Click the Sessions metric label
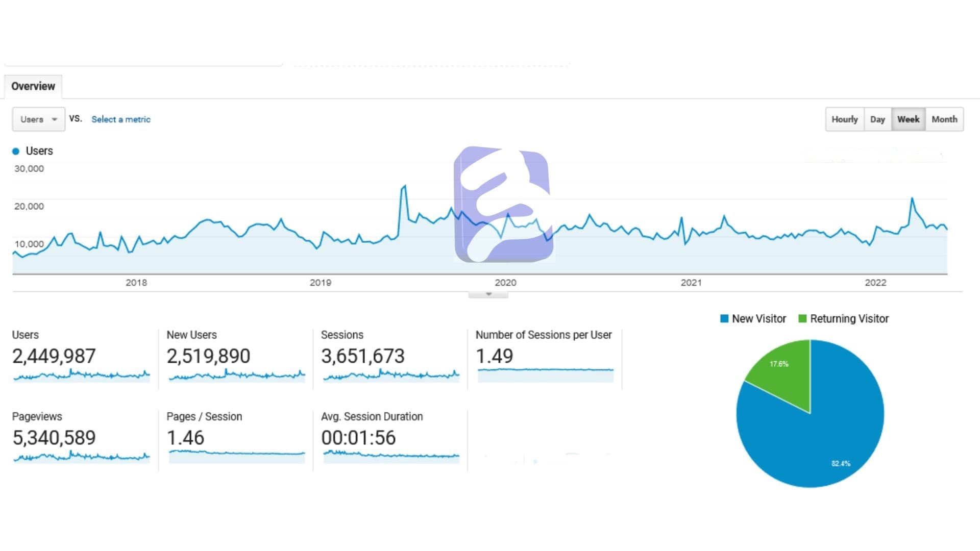Image resolution: width=980 pixels, height=551 pixels. click(x=342, y=335)
